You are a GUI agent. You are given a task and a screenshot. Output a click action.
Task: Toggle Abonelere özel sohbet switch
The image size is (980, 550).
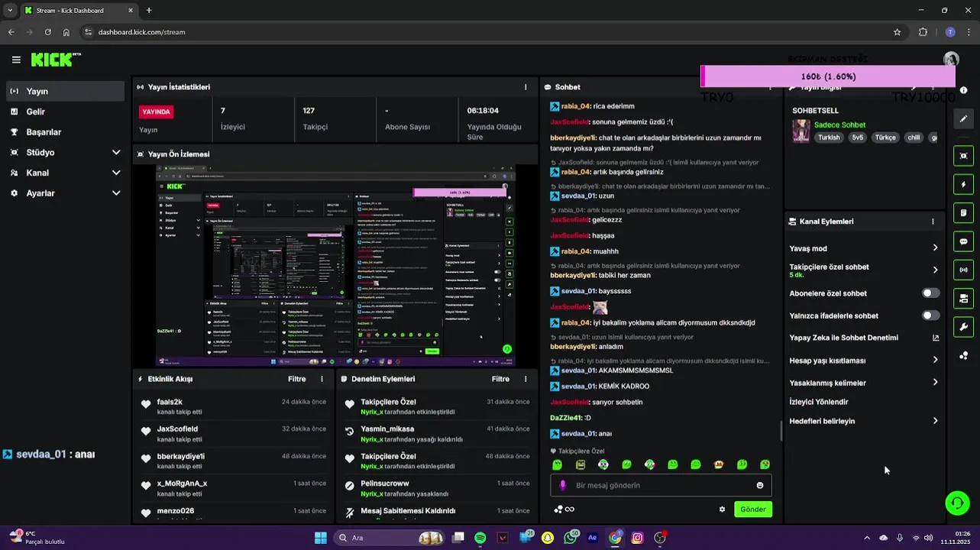(x=930, y=293)
